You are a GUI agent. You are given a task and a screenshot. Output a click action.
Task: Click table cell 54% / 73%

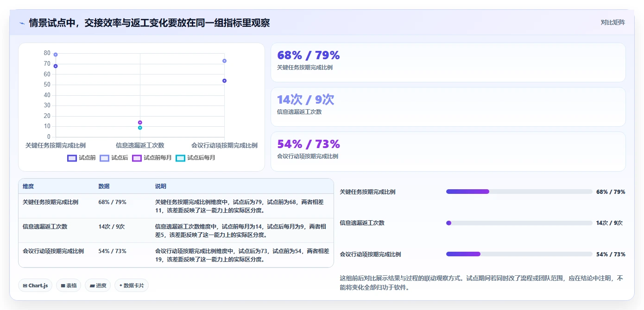coord(112,251)
